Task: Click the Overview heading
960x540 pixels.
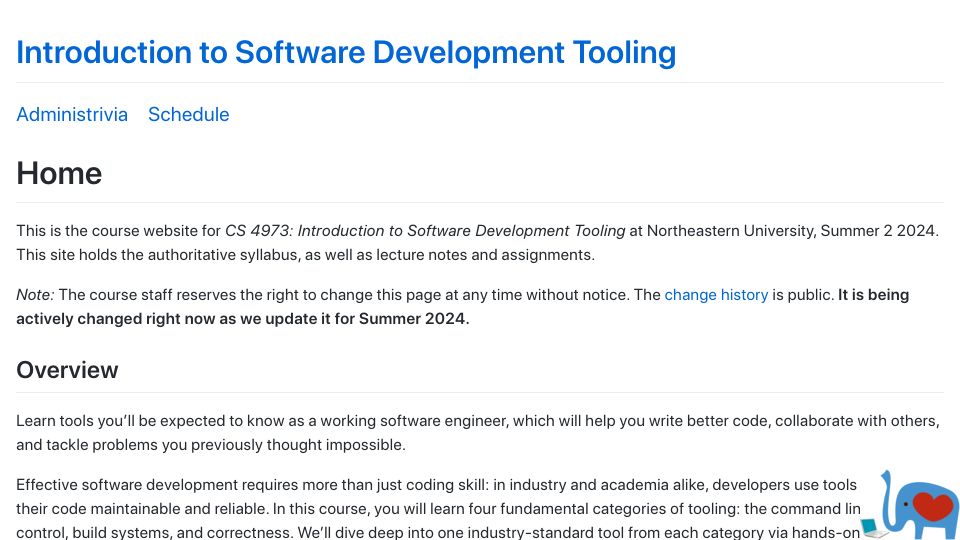Action: [67, 370]
